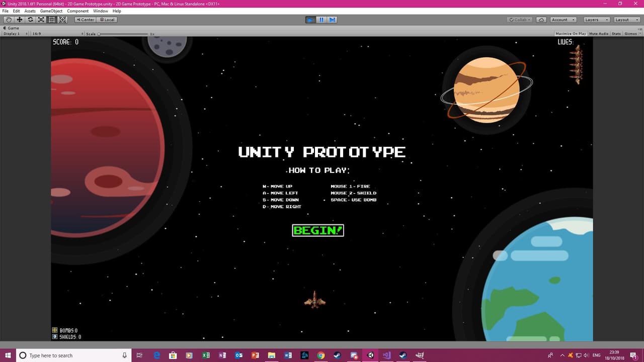Select the Rect tool
Image resolution: width=644 pixels, height=362 pixels.
click(x=51, y=20)
